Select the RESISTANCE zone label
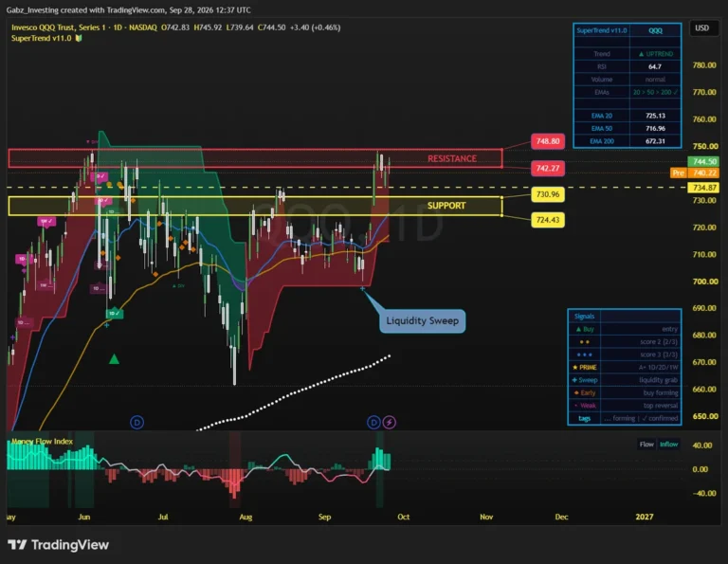 click(x=452, y=158)
